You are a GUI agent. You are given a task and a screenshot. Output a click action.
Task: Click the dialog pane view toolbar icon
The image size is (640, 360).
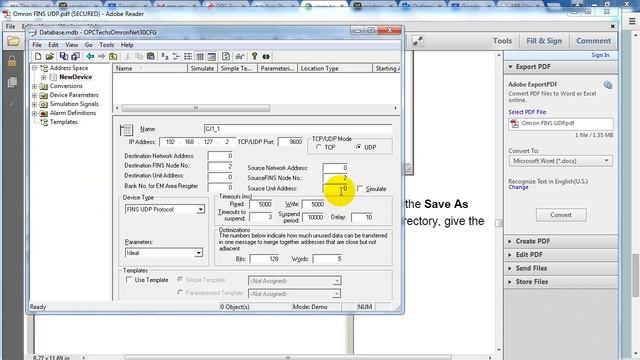point(211,56)
